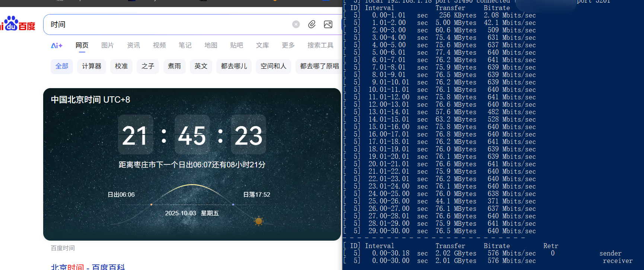Click terminal row 0.00-1.01 sec

pos(439,15)
